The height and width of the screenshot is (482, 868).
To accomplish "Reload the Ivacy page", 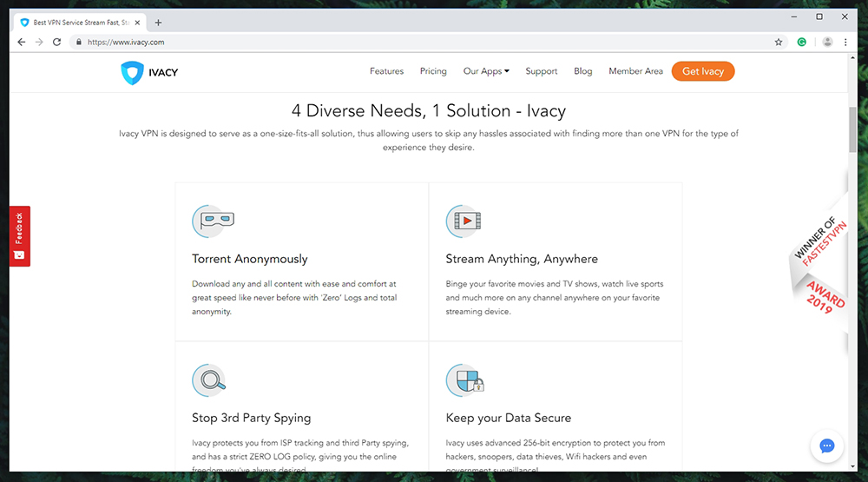I will pyautogui.click(x=56, y=42).
